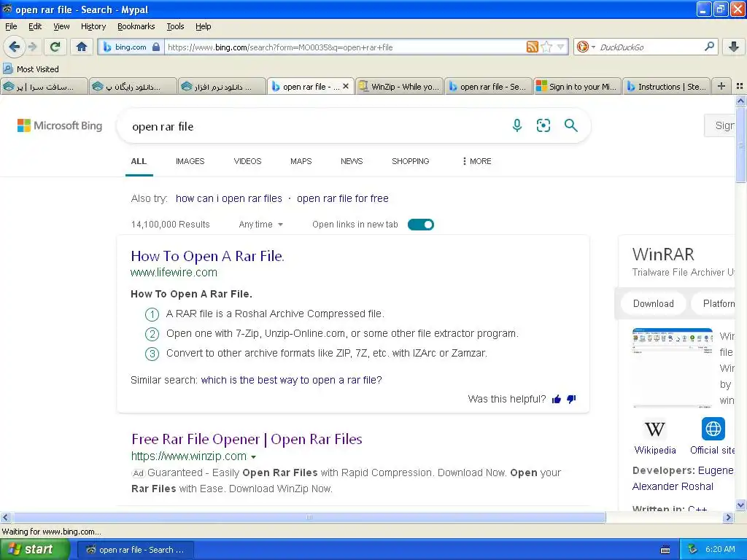Viewport: 747px width, 560px height.
Task: Open the View menu
Action: point(61,26)
